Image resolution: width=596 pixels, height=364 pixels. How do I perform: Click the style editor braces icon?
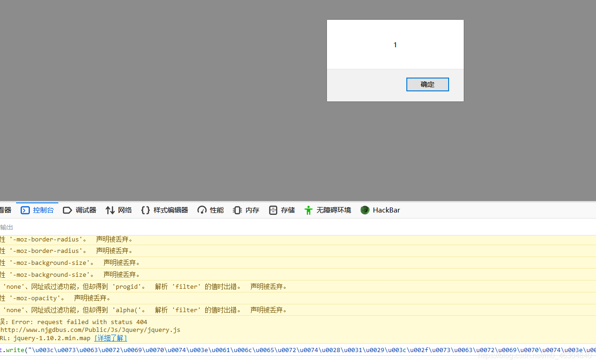146,210
